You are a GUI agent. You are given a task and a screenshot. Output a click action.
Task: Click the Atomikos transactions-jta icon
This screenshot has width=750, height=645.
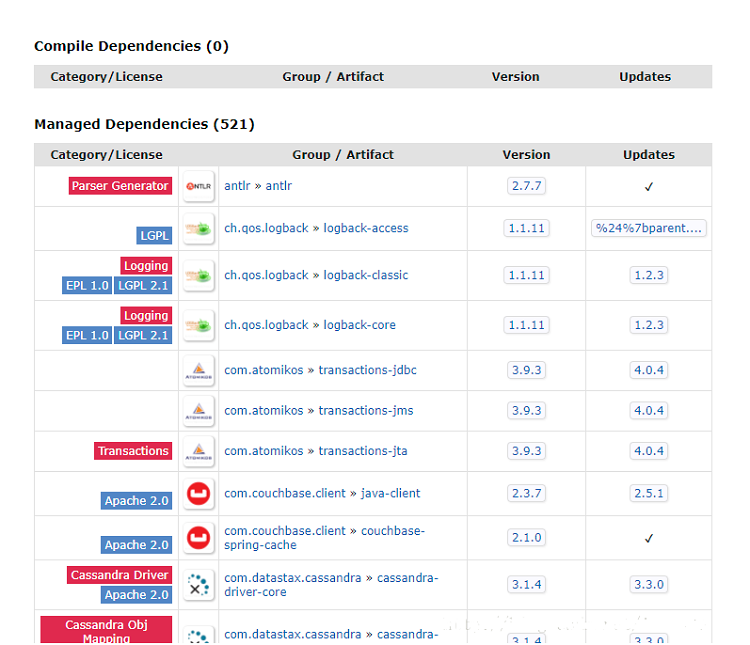pos(199,451)
